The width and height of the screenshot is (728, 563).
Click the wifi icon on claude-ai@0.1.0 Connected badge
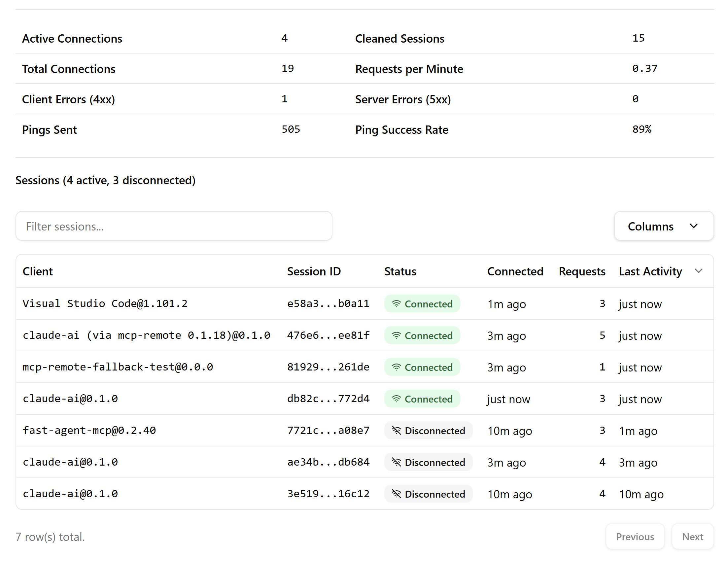pyautogui.click(x=396, y=399)
